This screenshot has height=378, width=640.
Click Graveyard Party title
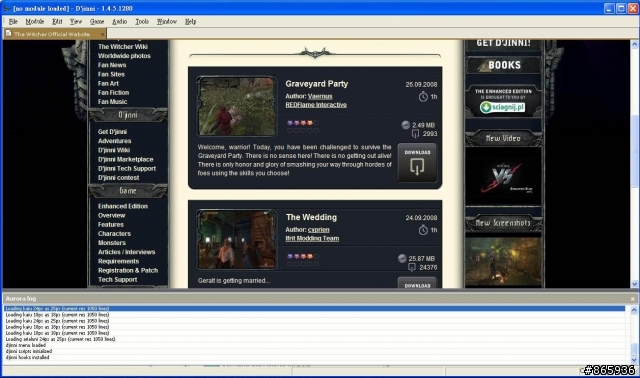[317, 84]
